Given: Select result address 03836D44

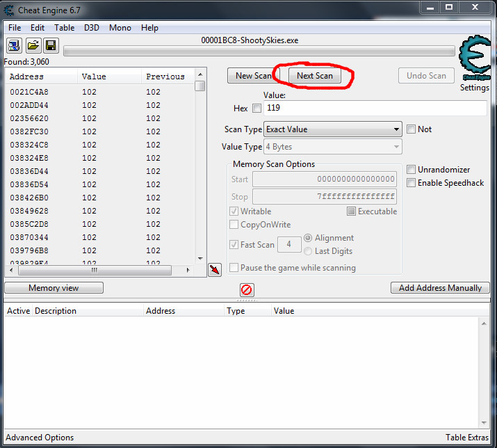Looking at the screenshot, I should pyautogui.click(x=29, y=171).
